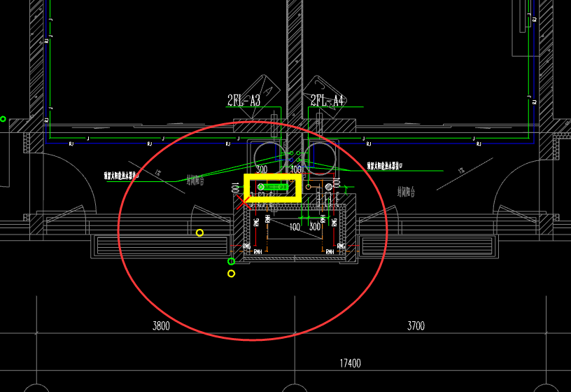The height and width of the screenshot is (392, 571).
Task: Select the 17400 overall dimension text
Action: click(x=350, y=363)
